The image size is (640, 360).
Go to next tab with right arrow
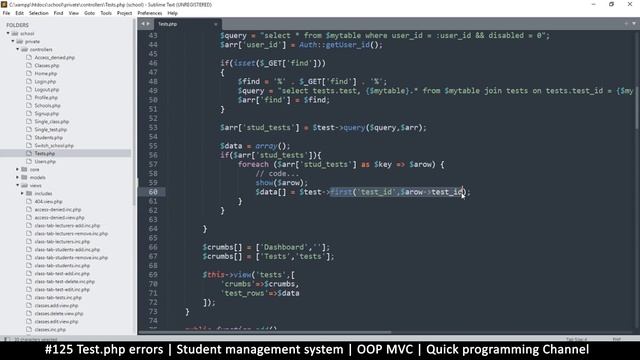coord(148,24)
